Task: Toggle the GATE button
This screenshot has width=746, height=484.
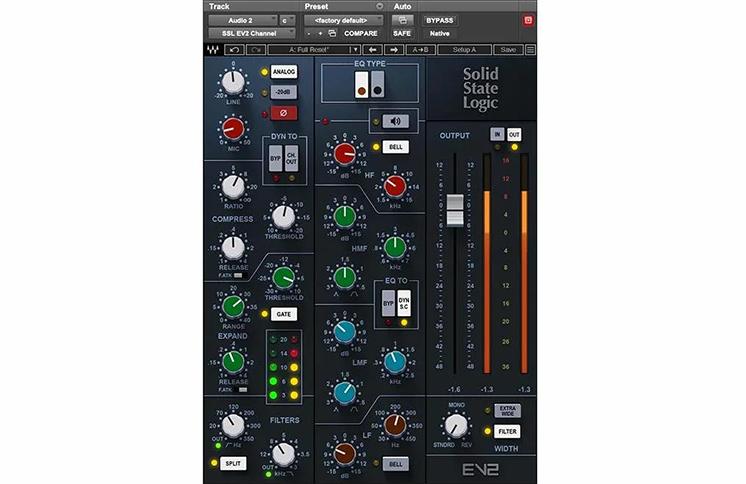Action: pos(284,314)
